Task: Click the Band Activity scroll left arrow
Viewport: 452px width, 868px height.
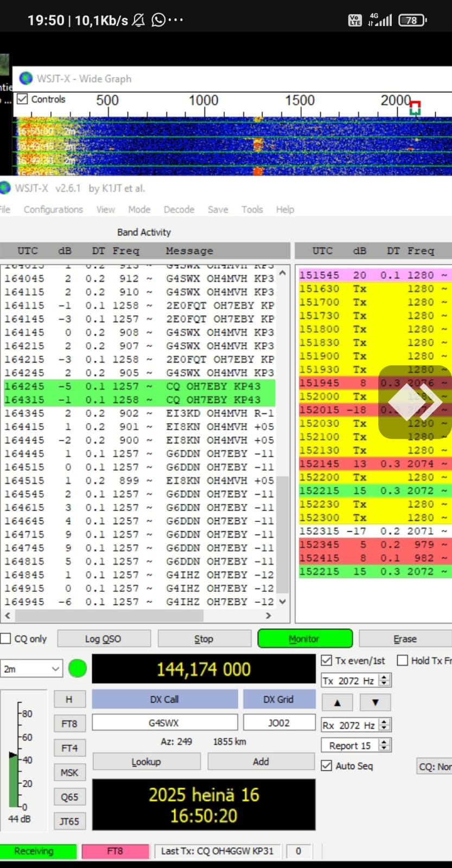Action: click(7, 616)
